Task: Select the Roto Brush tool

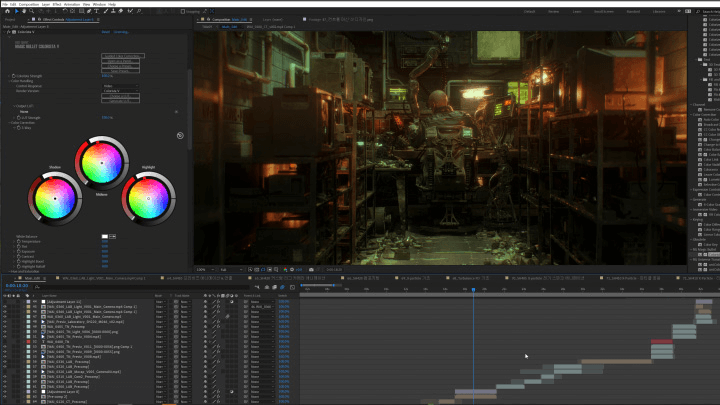Action: (130, 11)
